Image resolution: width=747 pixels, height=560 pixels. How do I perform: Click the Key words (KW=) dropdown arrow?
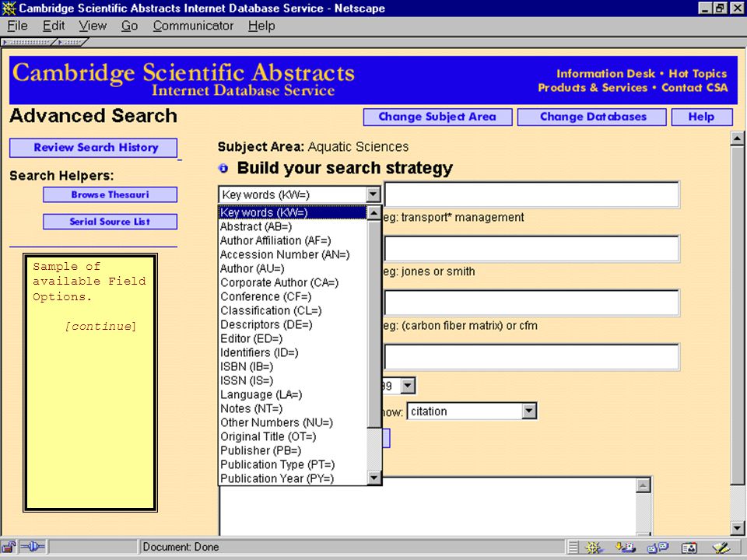[373, 194]
